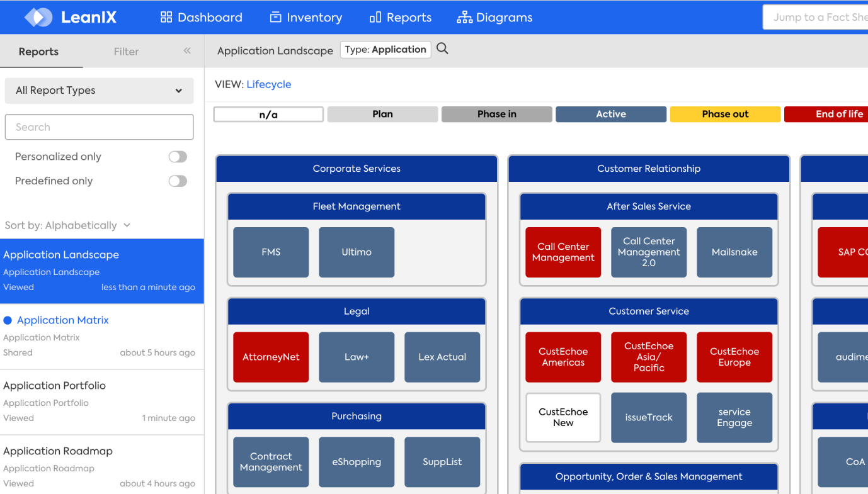Click the Corporate Services header
Viewport: 868px width, 494px height.
click(357, 169)
